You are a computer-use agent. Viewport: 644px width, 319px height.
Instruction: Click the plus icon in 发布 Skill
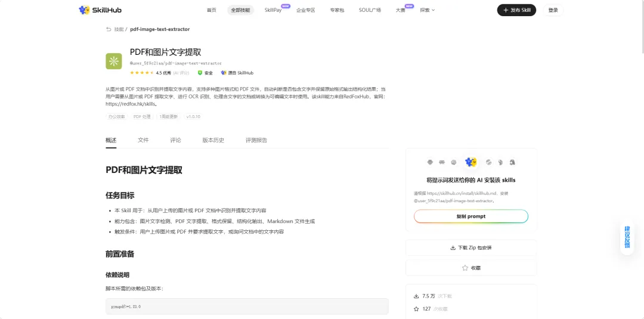pyautogui.click(x=506, y=10)
